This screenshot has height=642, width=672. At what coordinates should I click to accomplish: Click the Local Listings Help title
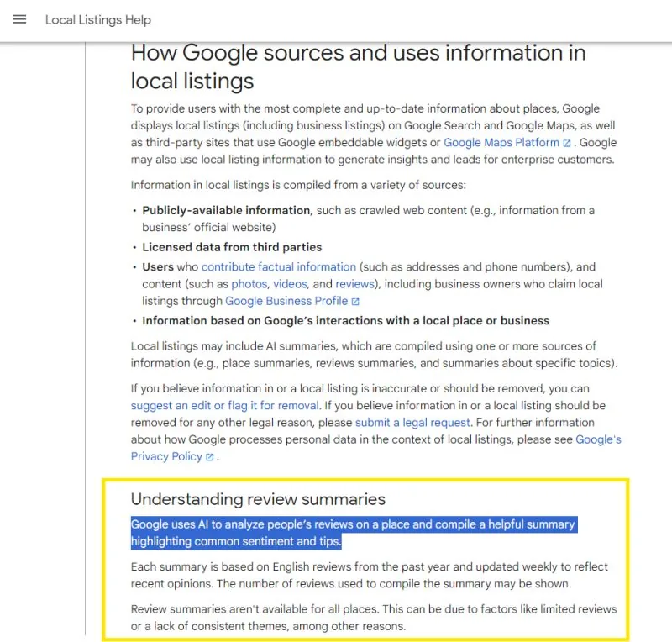click(98, 19)
